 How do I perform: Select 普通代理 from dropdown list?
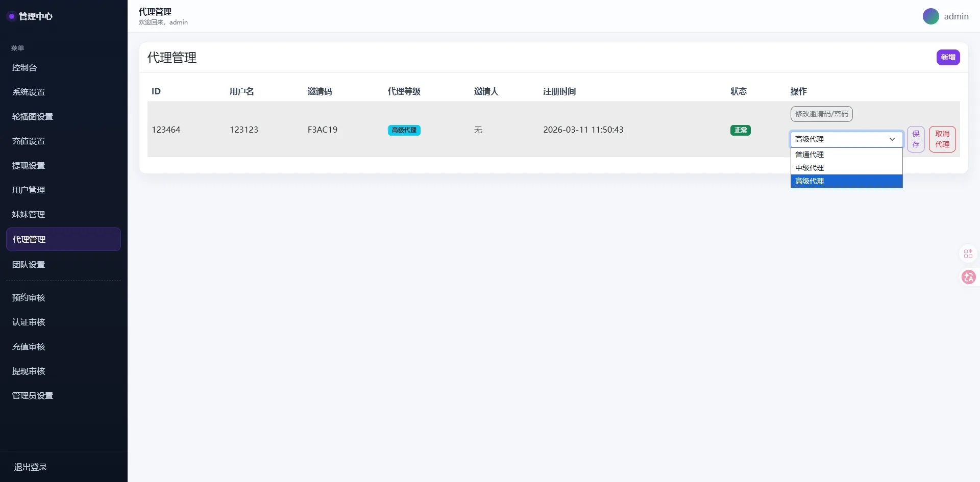tap(846, 155)
